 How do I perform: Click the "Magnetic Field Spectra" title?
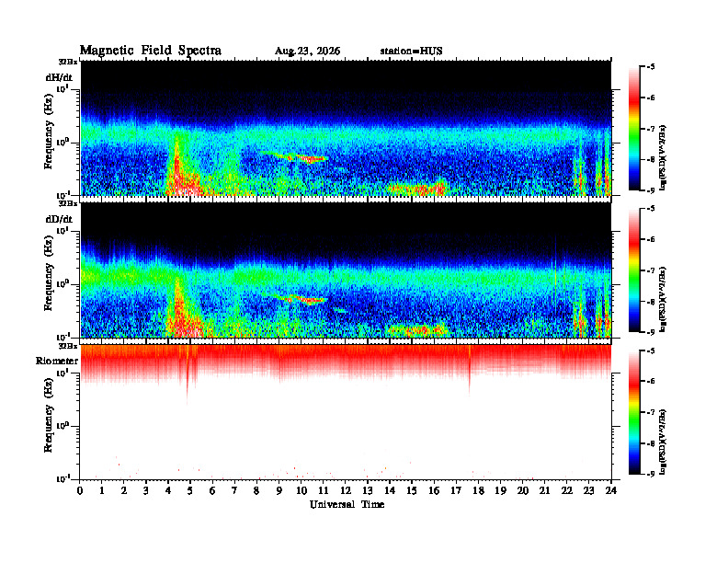pyautogui.click(x=151, y=51)
